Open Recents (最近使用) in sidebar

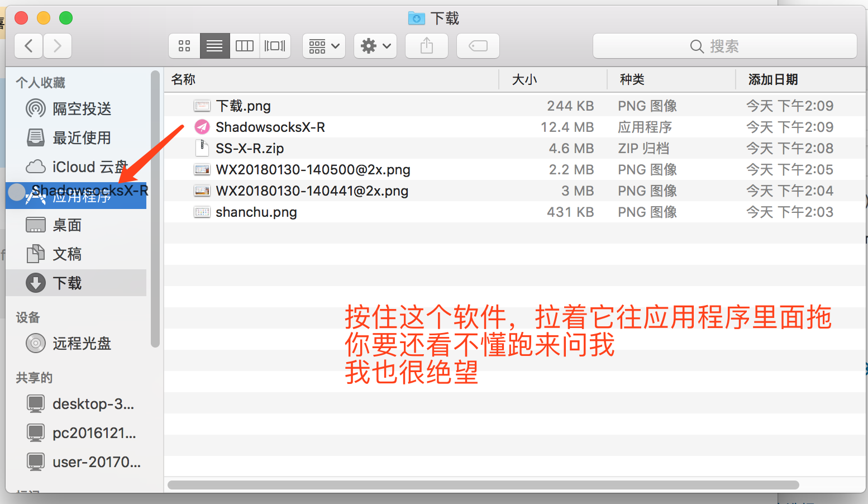point(76,137)
